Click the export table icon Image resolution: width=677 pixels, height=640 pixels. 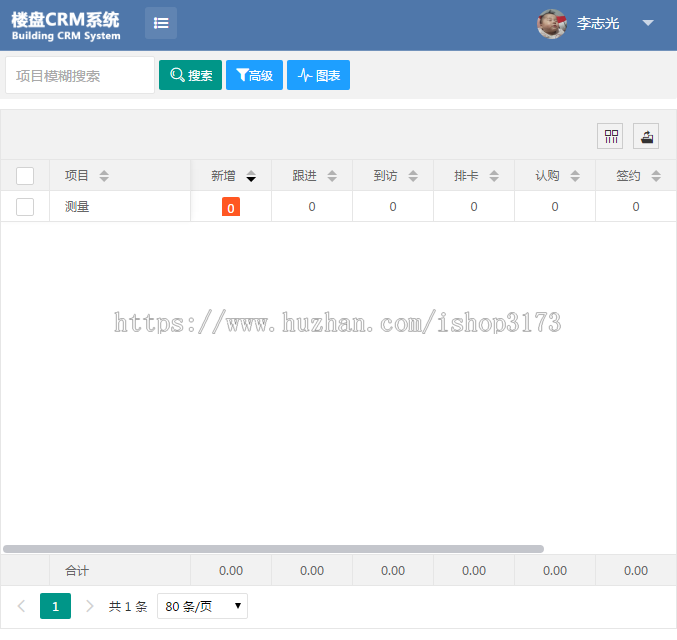(x=646, y=137)
